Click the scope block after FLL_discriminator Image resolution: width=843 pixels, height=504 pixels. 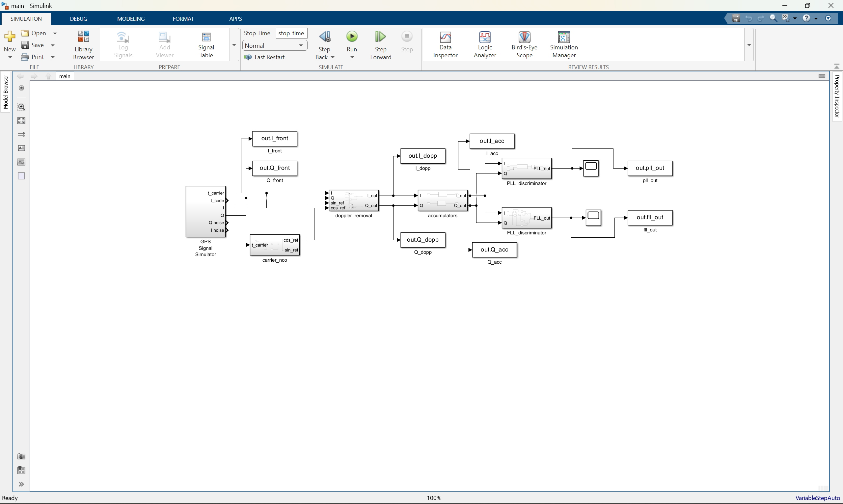pos(593,218)
